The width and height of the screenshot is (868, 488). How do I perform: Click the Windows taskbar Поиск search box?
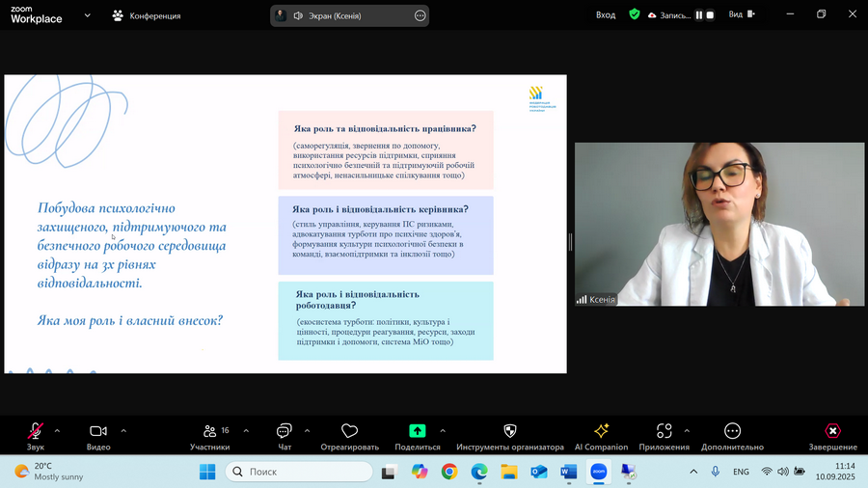click(299, 472)
